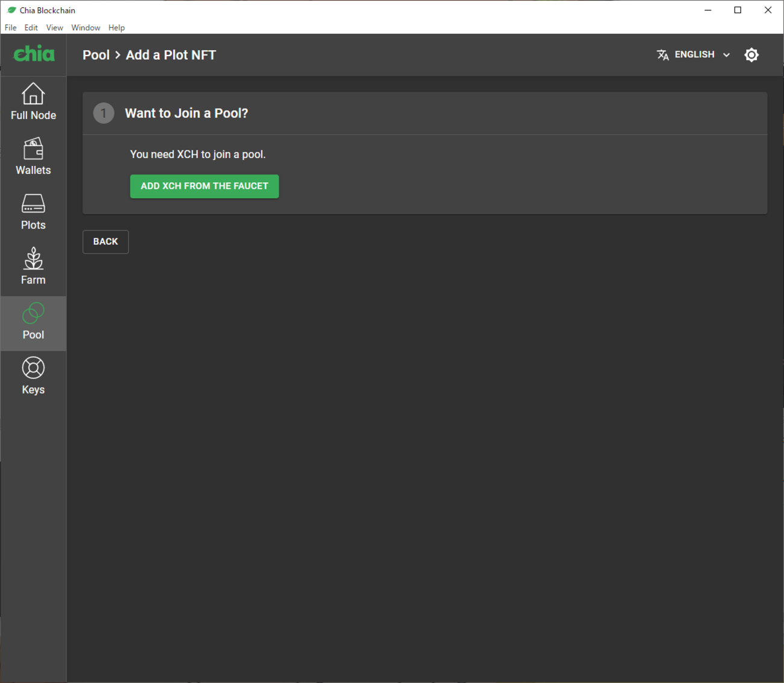The height and width of the screenshot is (683, 784).
Task: Click Add XCH from the Faucet
Action: point(204,186)
